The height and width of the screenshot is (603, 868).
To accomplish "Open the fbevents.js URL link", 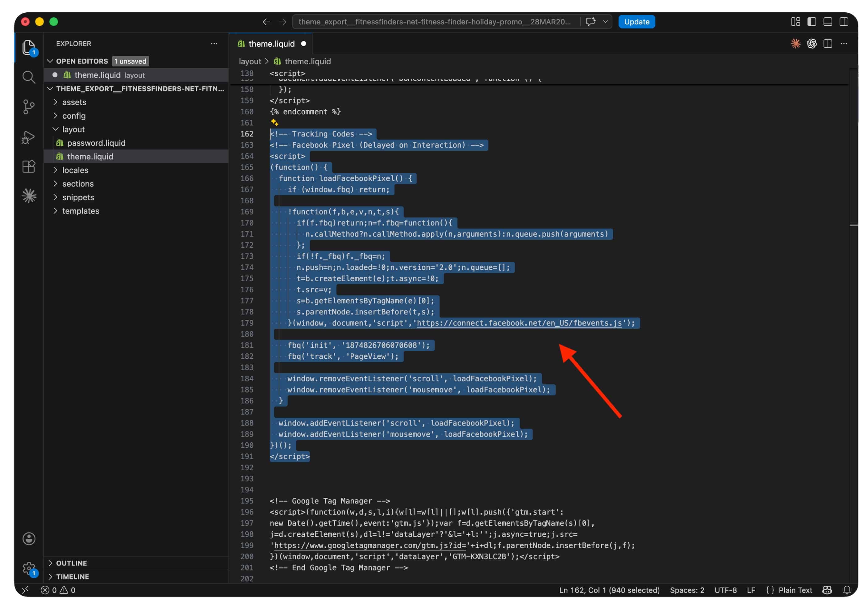I will click(519, 323).
